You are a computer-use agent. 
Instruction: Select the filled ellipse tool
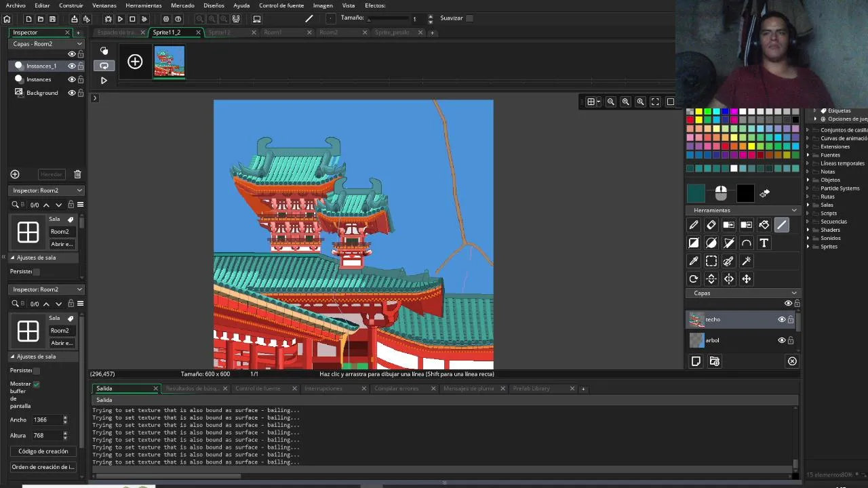tap(711, 243)
